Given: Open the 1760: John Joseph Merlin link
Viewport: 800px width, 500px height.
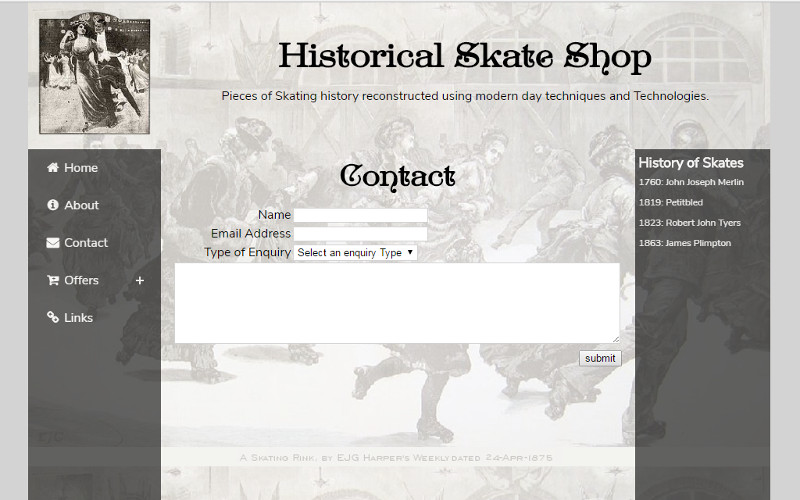Looking at the screenshot, I should click(x=691, y=182).
